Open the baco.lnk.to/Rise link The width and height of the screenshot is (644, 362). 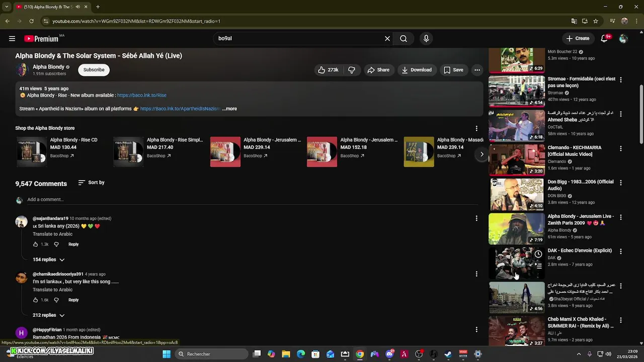(x=142, y=95)
